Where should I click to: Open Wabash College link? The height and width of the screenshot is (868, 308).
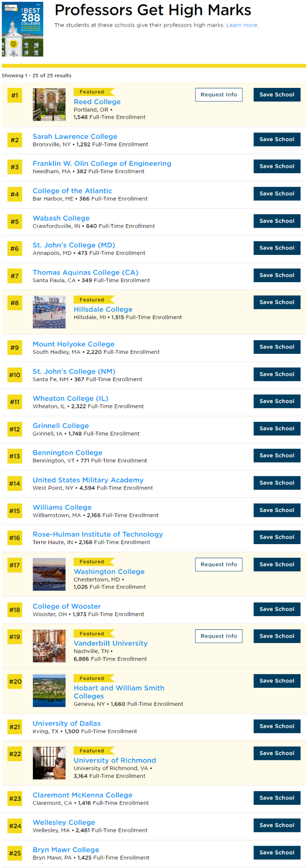(x=61, y=218)
